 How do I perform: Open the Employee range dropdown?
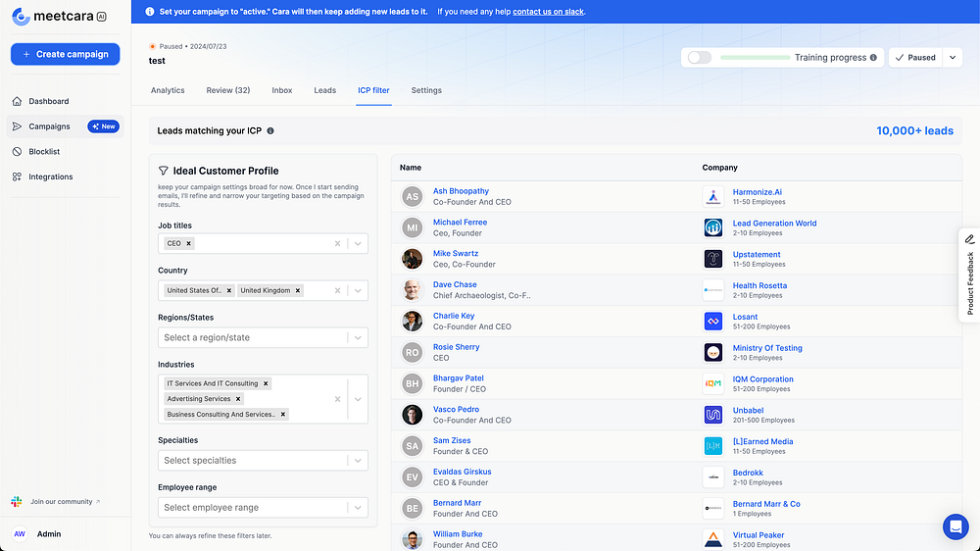click(x=263, y=507)
